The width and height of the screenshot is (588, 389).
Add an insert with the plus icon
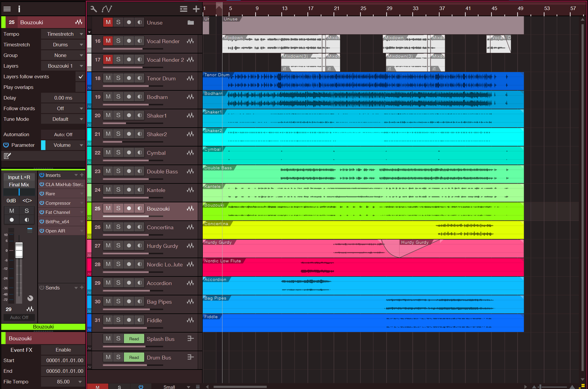[x=82, y=175]
